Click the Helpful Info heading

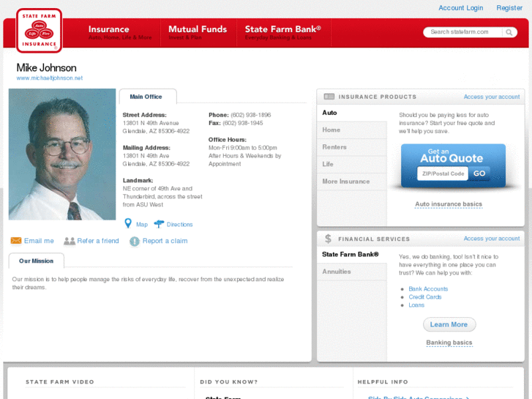point(383,382)
